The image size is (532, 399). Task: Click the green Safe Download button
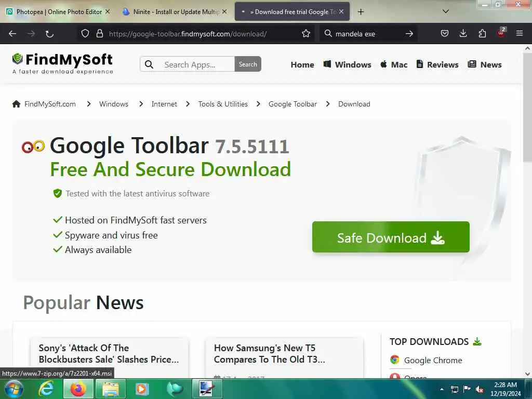point(391,237)
